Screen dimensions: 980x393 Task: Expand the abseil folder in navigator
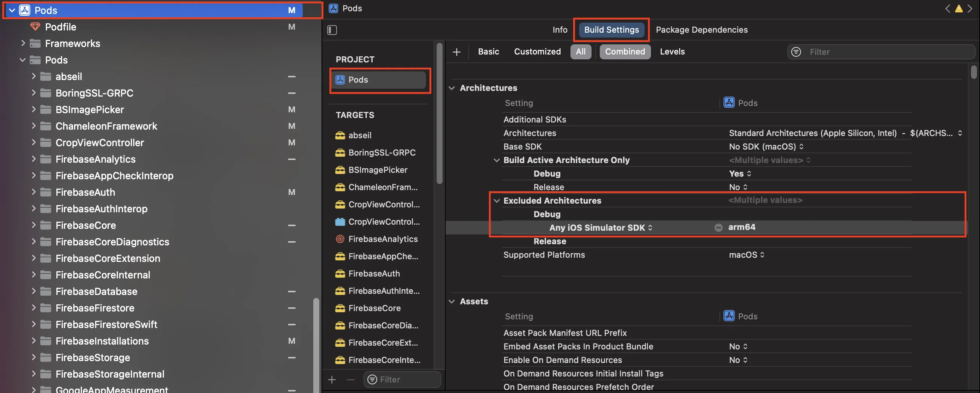tap(33, 76)
